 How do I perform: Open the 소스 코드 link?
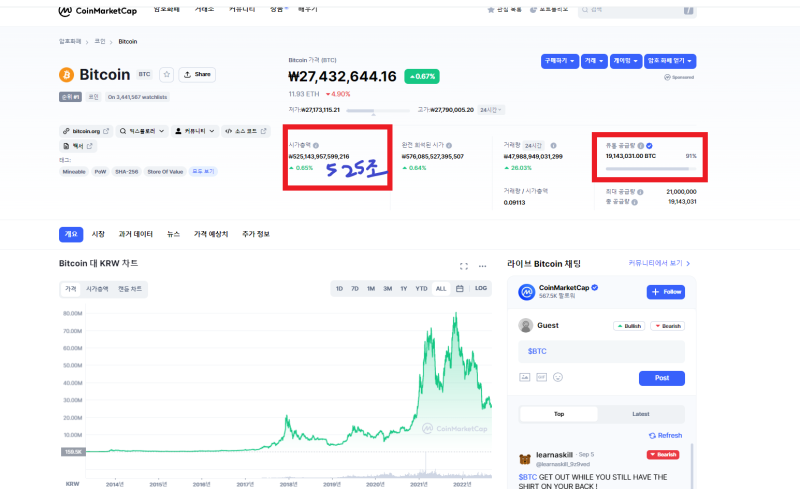tap(246, 131)
